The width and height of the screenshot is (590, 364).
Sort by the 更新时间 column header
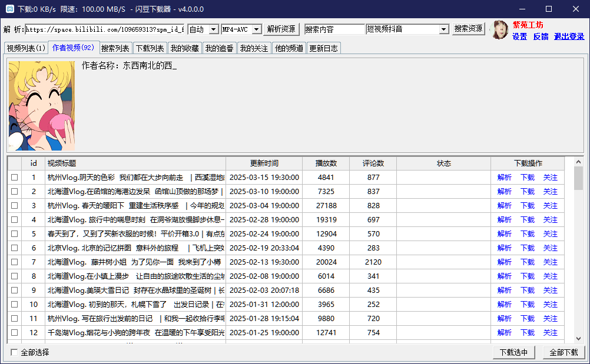[x=264, y=163]
